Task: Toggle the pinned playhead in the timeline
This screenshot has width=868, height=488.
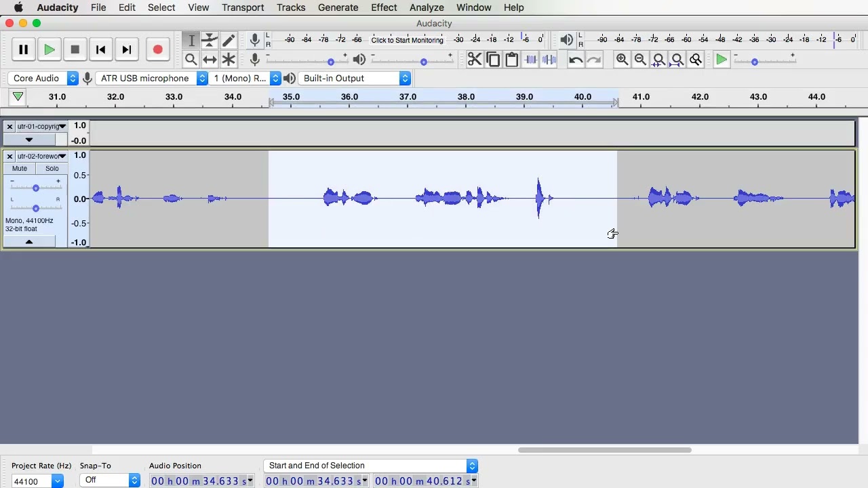Action: tap(18, 97)
